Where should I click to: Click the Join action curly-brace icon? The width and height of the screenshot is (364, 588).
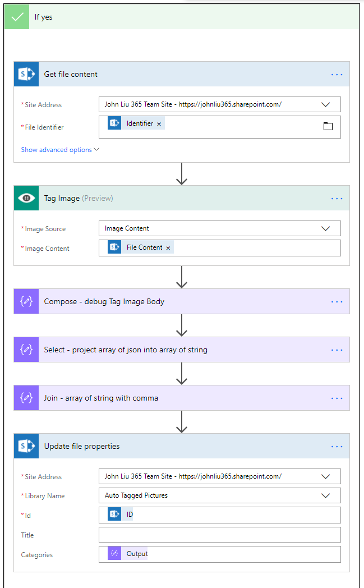[x=26, y=398]
